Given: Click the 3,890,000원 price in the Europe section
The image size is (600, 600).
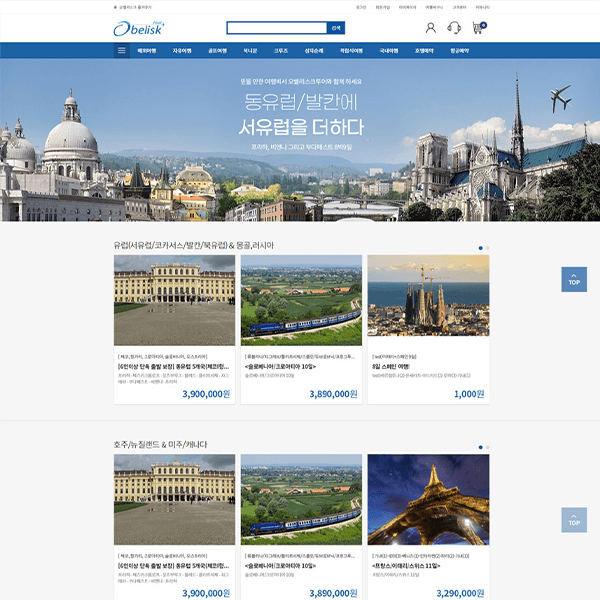Looking at the screenshot, I should point(333,394).
